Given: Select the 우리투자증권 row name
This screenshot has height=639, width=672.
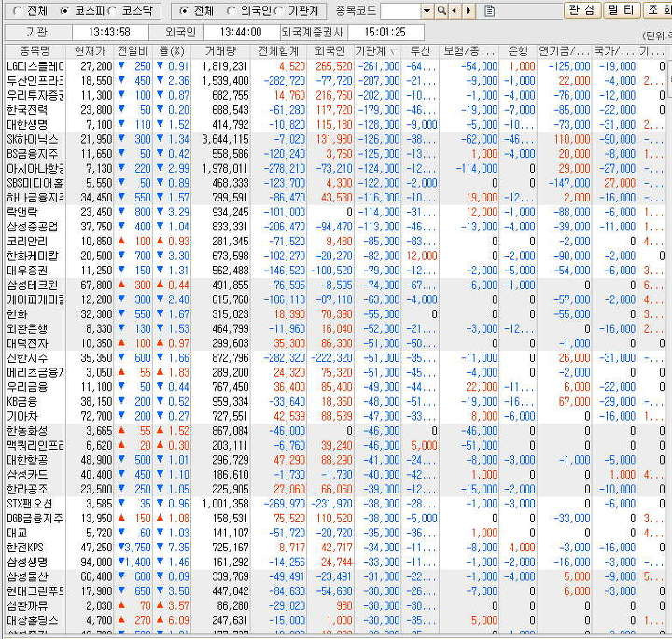Looking at the screenshot, I should 35,95.
